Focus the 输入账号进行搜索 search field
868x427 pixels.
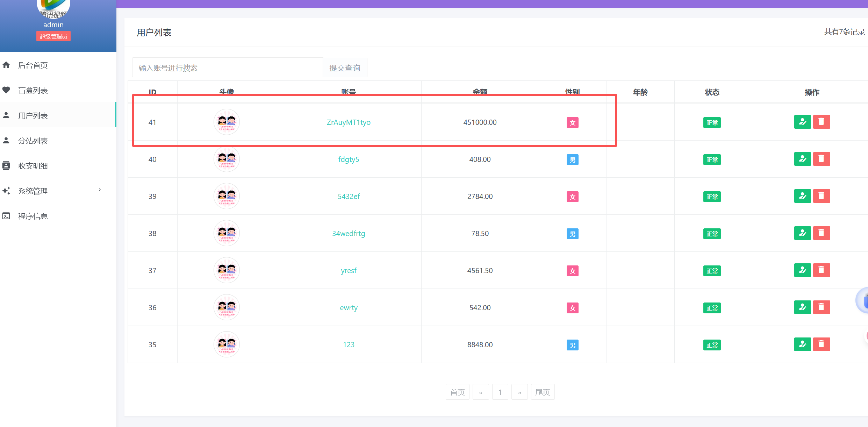(x=227, y=68)
